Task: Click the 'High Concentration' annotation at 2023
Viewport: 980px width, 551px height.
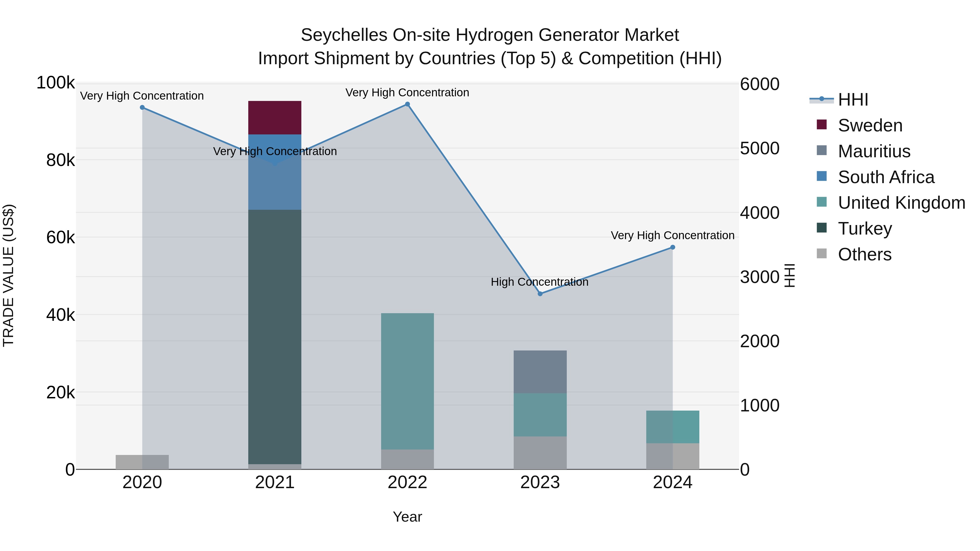Action: (x=540, y=282)
